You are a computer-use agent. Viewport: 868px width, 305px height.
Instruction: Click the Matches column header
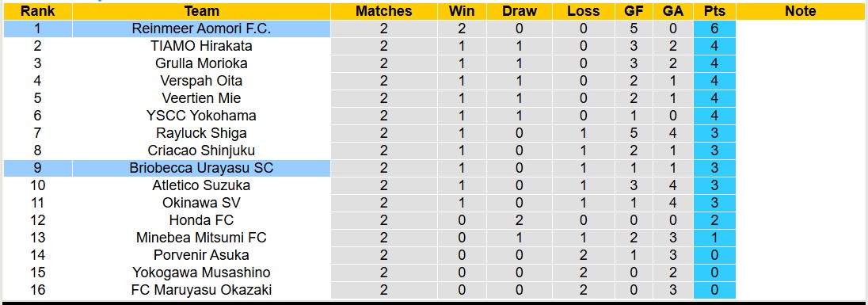(383, 11)
